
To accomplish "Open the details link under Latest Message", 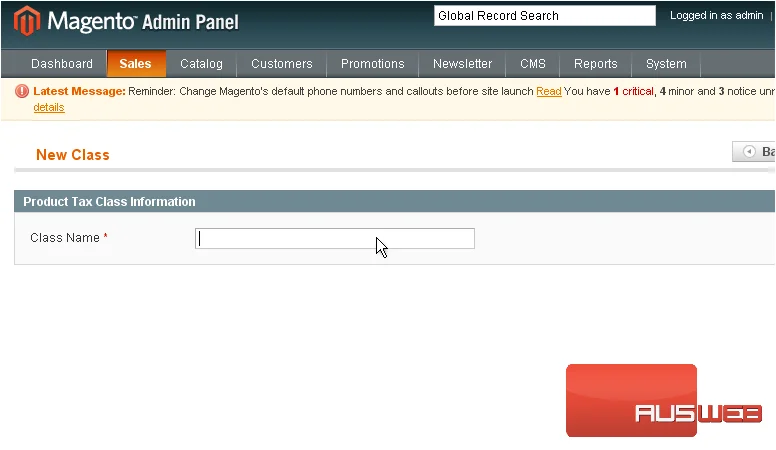I will 48,107.
